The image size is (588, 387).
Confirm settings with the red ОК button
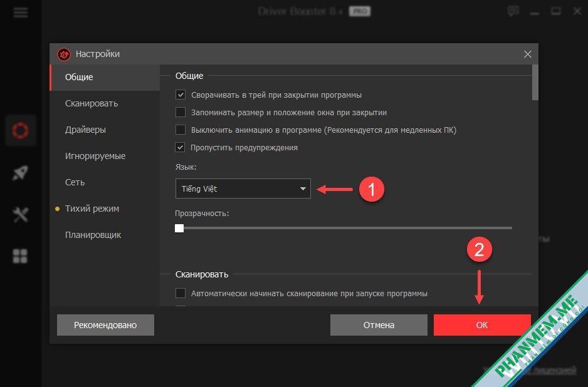pyautogui.click(x=482, y=325)
